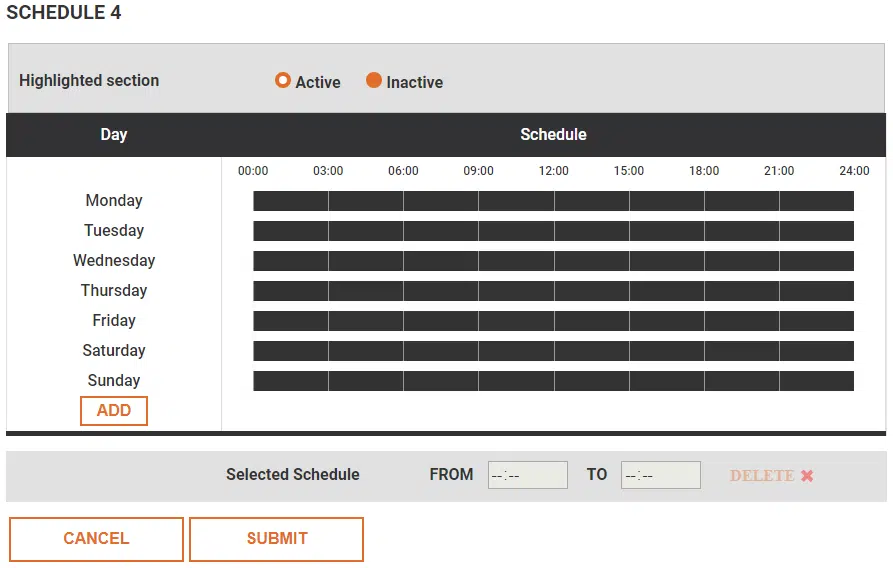Click the FROM time input field
Screen dimensions: 893x568
(527, 475)
